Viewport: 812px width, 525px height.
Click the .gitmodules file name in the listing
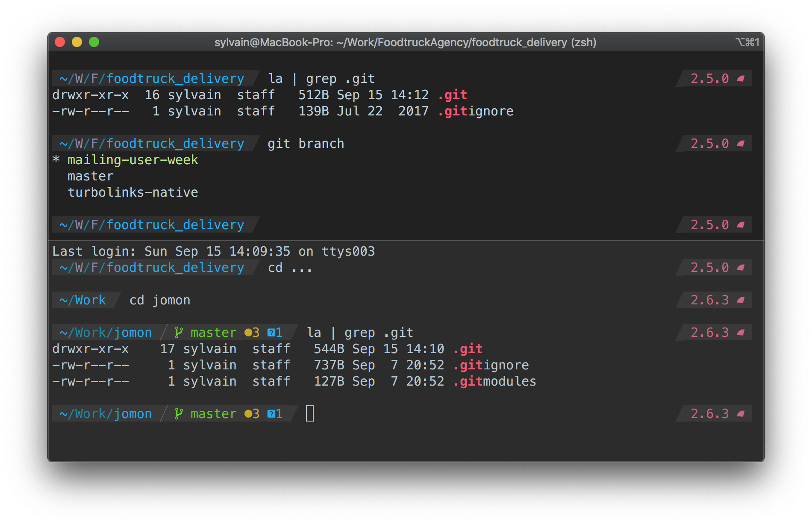[x=494, y=381]
